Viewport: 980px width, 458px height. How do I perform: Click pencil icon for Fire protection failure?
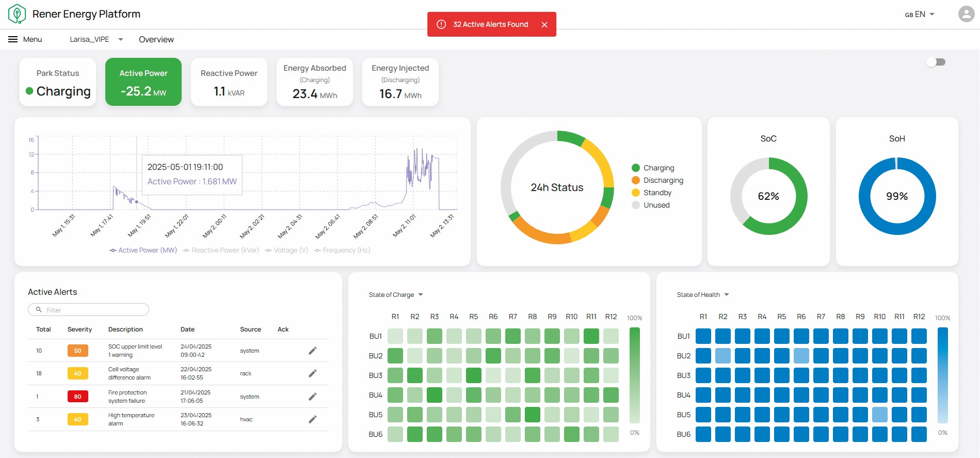[x=312, y=397]
